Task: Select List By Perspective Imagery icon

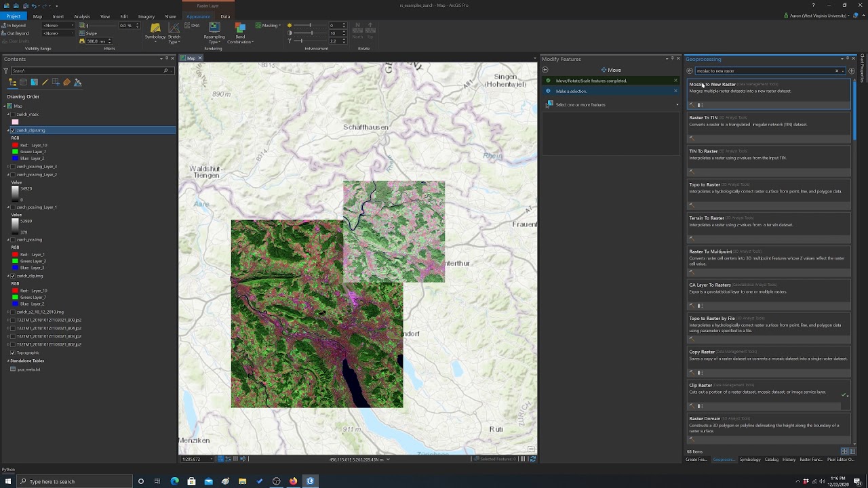Action: [77, 83]
